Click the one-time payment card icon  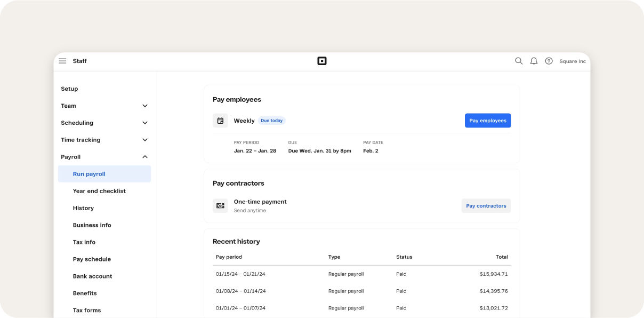click(x=220, y=205)
